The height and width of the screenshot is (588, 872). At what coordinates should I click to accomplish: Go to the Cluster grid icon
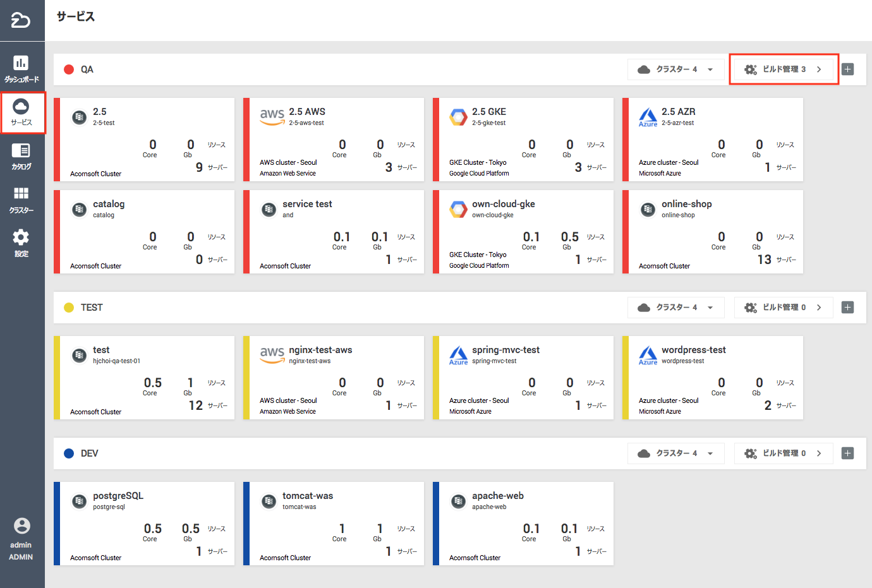pos(21,200)
